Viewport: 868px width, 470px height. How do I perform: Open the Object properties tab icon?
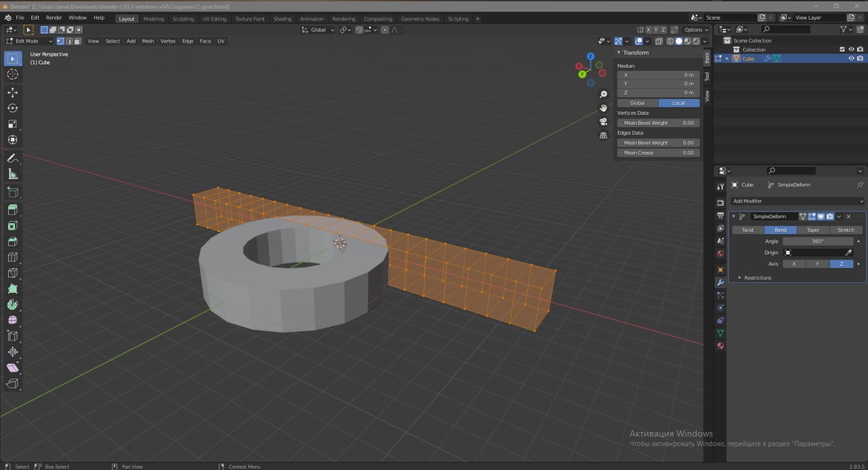click(x=720, y=269)
